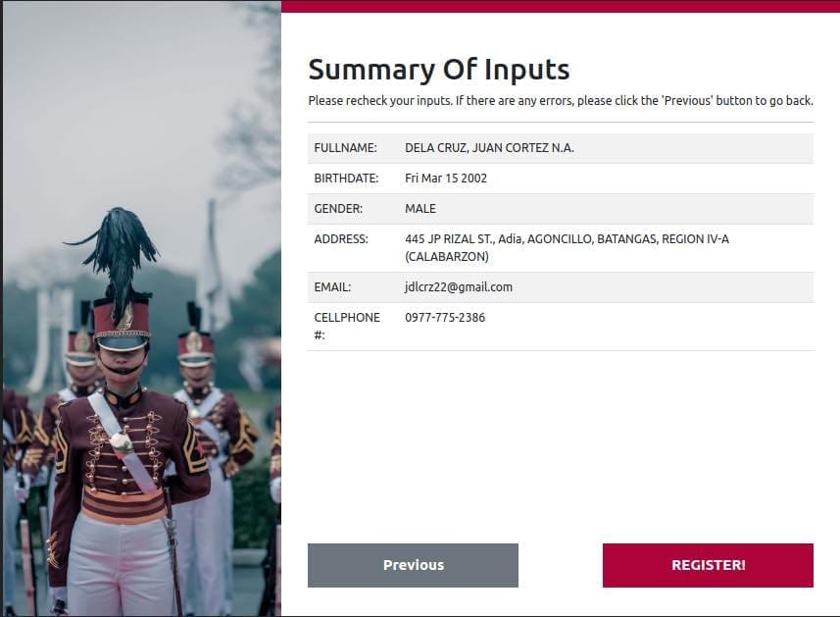Click the phone number 0977-775-2386

pyautogui.click(x=445, y=318)
